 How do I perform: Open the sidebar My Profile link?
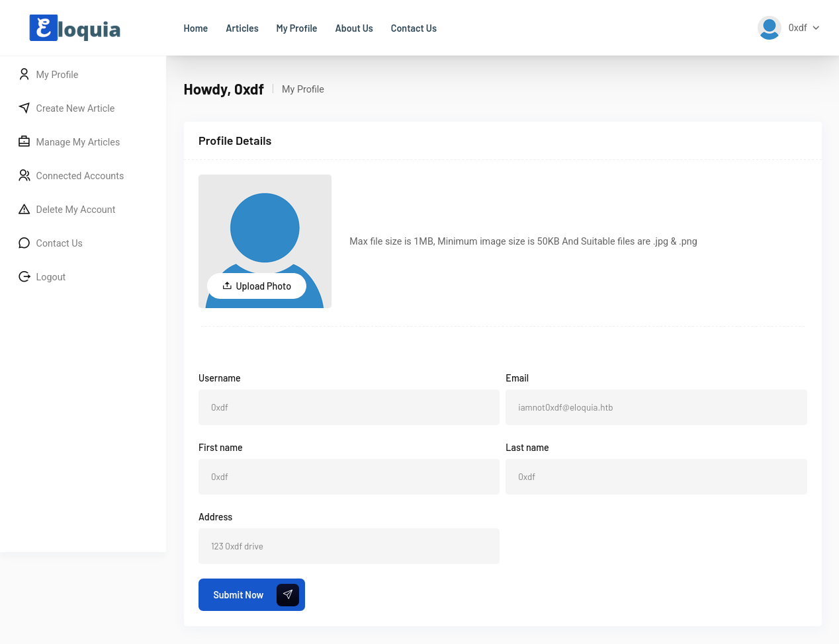coord(57,75)
